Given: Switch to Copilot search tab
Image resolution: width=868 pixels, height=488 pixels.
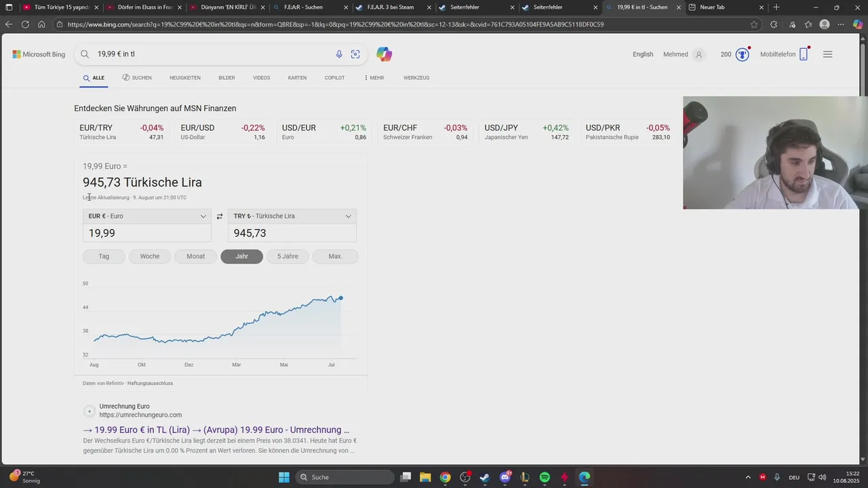Looking at the screenshot, I should 334,78.
